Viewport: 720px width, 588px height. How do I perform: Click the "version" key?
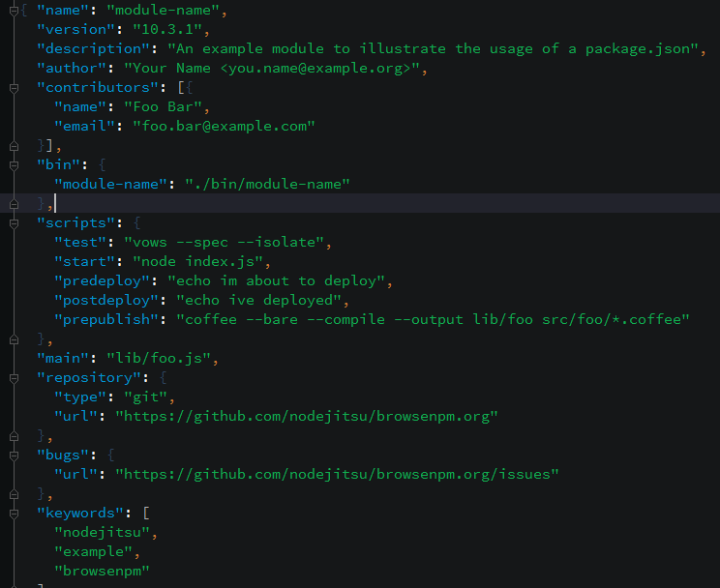(75, 30)
